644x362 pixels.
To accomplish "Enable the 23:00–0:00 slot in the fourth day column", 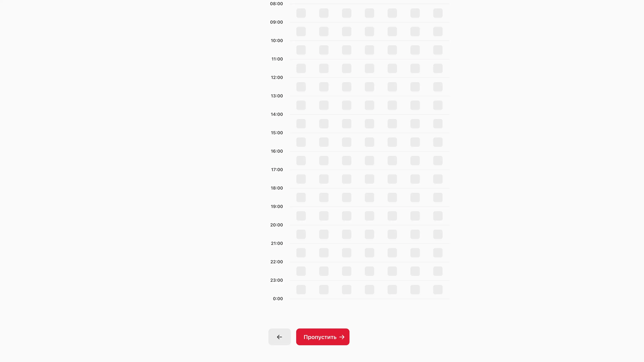I will (369, 290).
